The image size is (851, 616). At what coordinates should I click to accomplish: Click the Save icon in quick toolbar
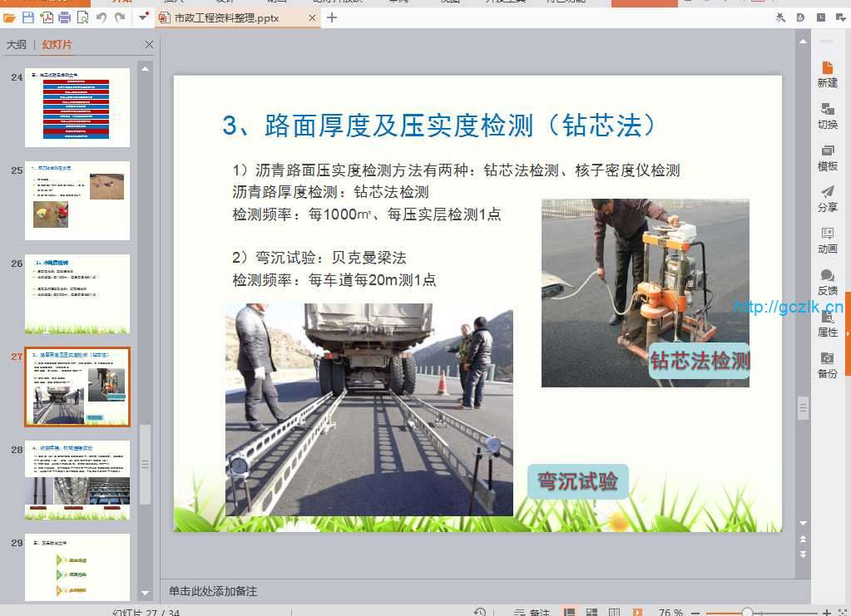(x=28, y=17)
